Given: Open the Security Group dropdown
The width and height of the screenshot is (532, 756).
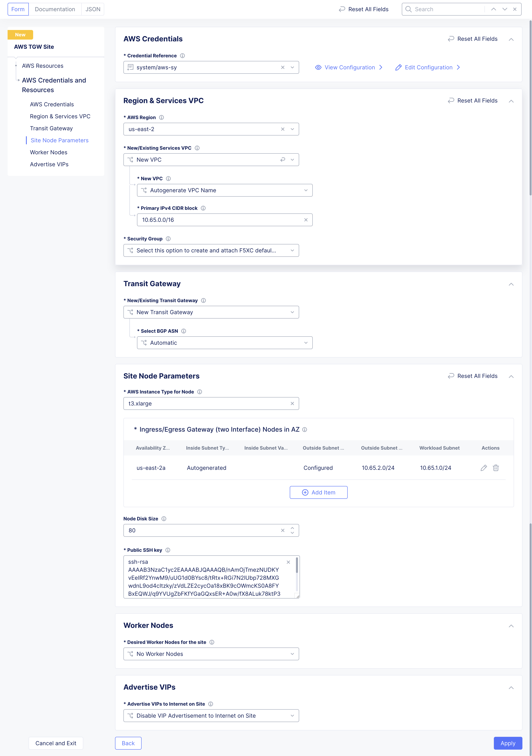Looking at the screenshot, I should click(292, 250).
